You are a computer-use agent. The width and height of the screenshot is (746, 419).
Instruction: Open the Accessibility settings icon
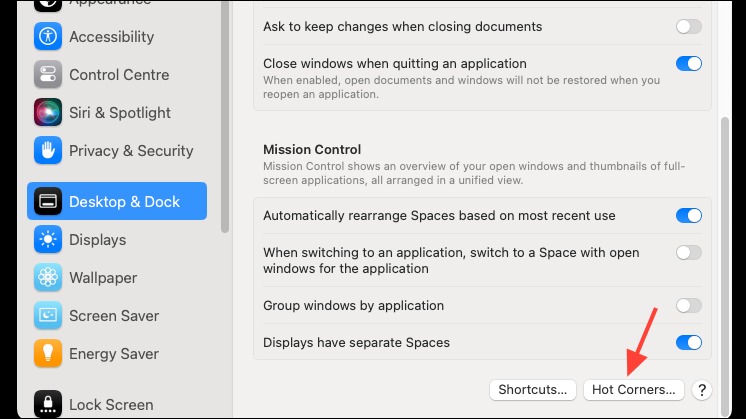click(x=48, y=36)
